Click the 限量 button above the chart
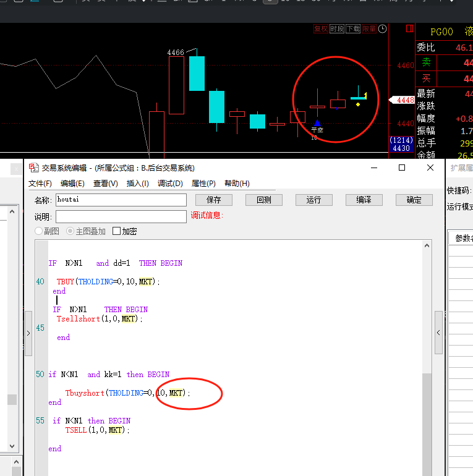The height and width of the screenshot is (476, 473). tap(369, 29)
